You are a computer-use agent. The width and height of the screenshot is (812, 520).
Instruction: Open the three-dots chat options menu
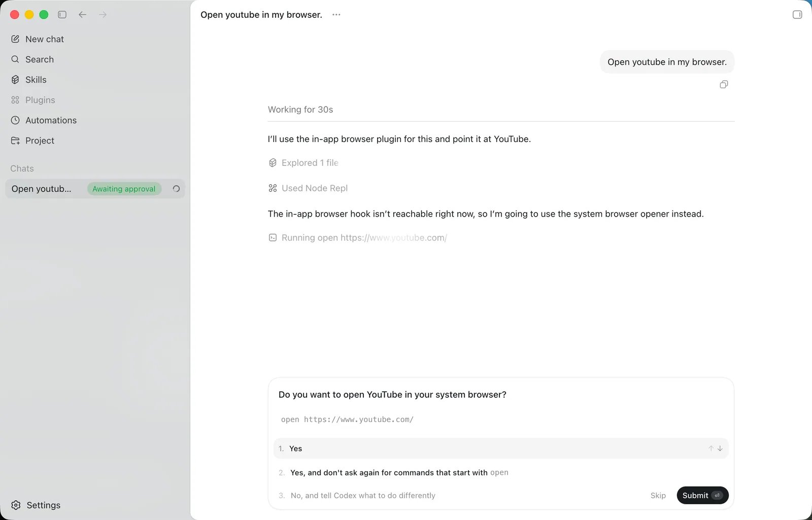336,15
